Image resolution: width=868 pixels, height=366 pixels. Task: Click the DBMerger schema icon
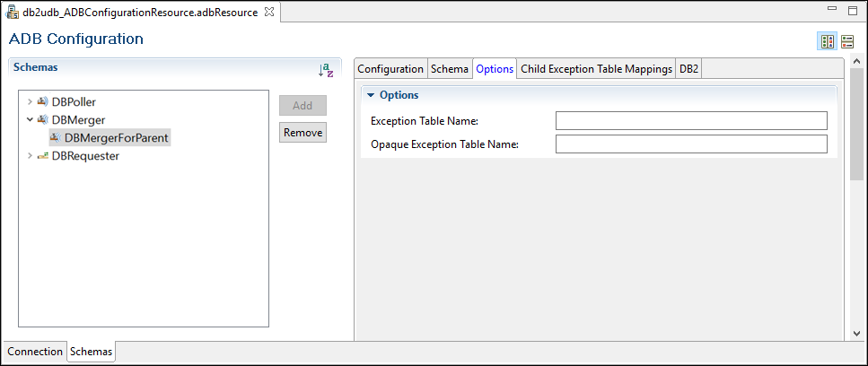[x=42, y=120]
